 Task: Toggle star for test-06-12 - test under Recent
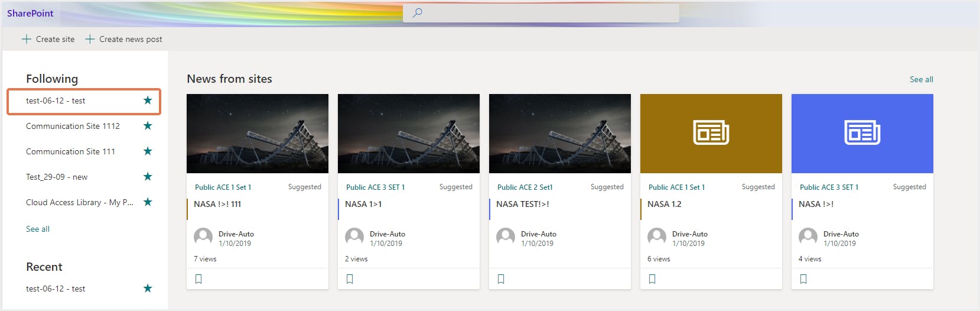pos(148,289)
